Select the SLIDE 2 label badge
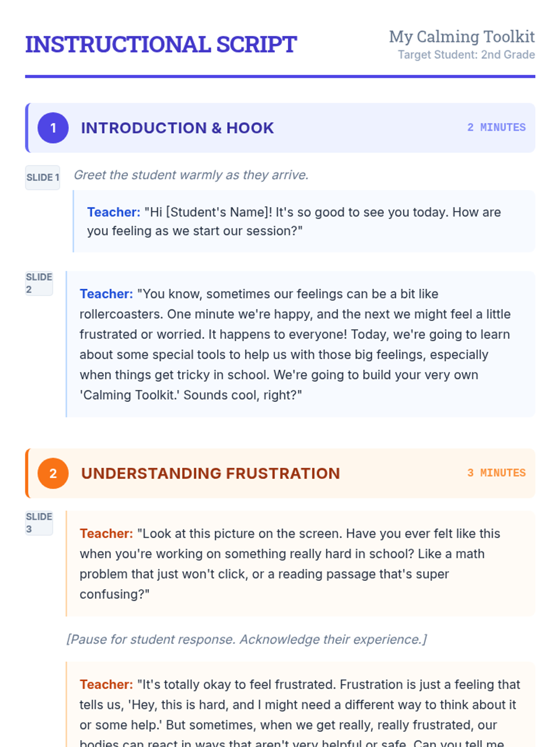The width and height of the screenshot is (560, 747). (39, 283)
